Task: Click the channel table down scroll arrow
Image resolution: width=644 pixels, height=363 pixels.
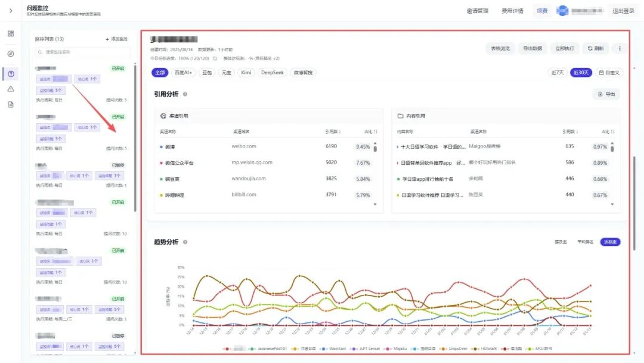Action: coord(375,204)
